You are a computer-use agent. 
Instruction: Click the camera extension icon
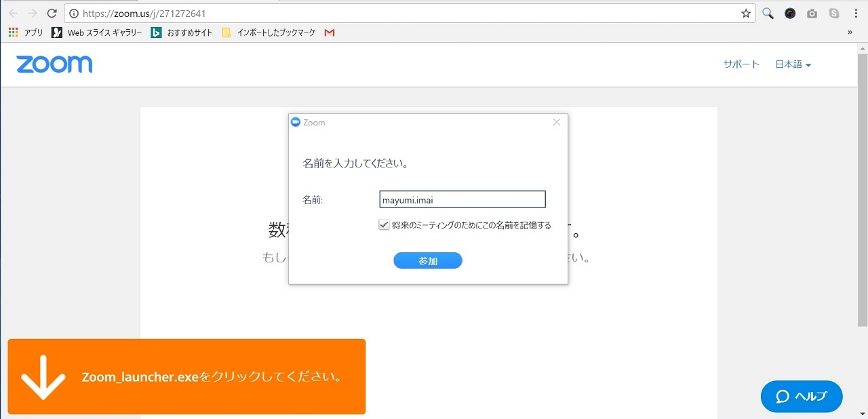[812, 14]
